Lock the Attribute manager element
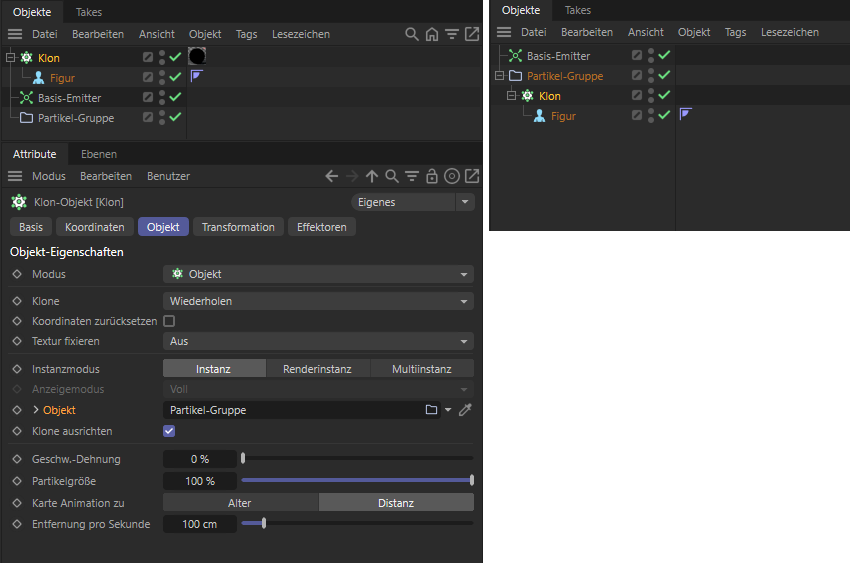 pos(432,176)
